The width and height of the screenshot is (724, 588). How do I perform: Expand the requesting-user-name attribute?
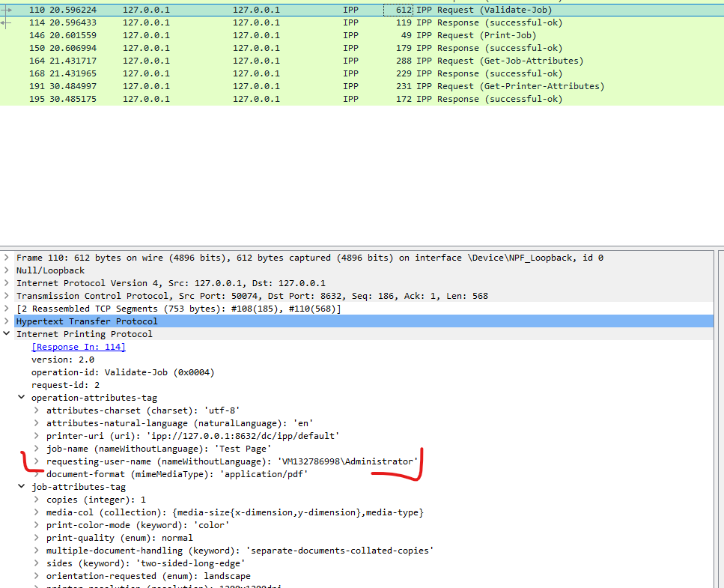tap(35, 461)
